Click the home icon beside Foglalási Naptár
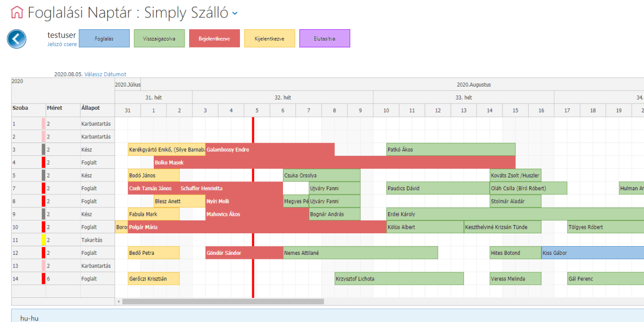This screenshot has width=644, height=322. tap(17, 12)
